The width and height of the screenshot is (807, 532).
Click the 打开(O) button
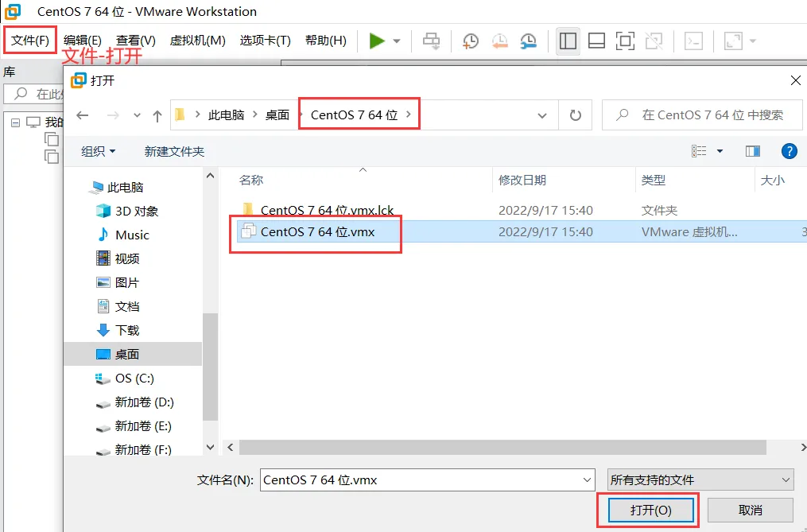650,510
